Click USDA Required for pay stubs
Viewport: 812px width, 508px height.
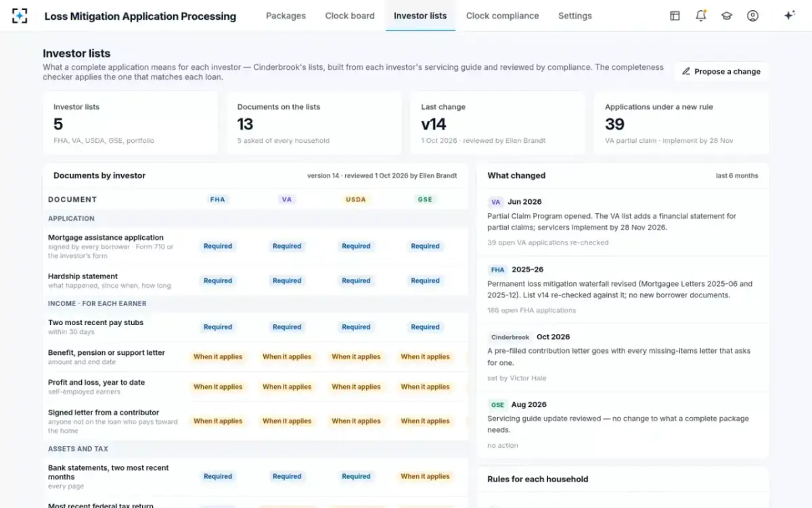(x=356, y=327)
